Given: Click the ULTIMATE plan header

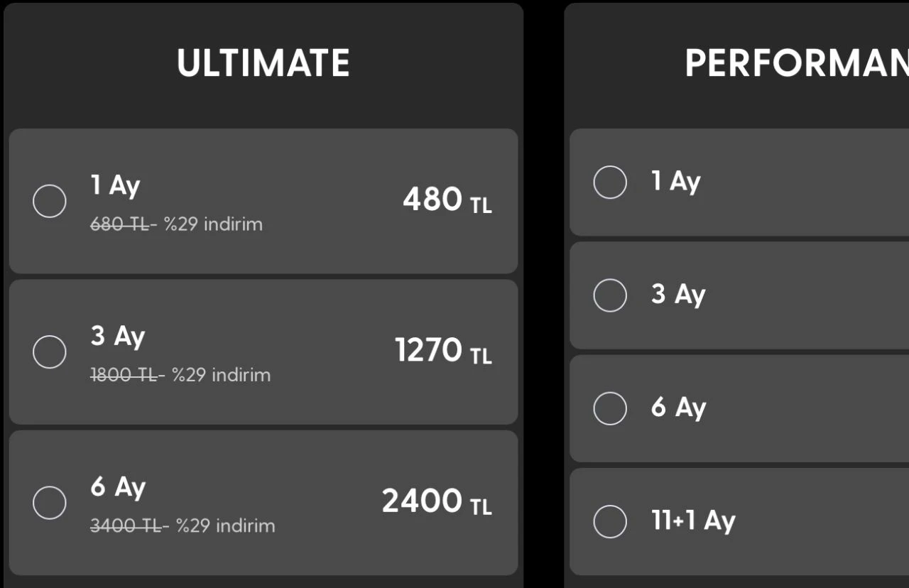Looking at the screenshot, I should [263, 62].
